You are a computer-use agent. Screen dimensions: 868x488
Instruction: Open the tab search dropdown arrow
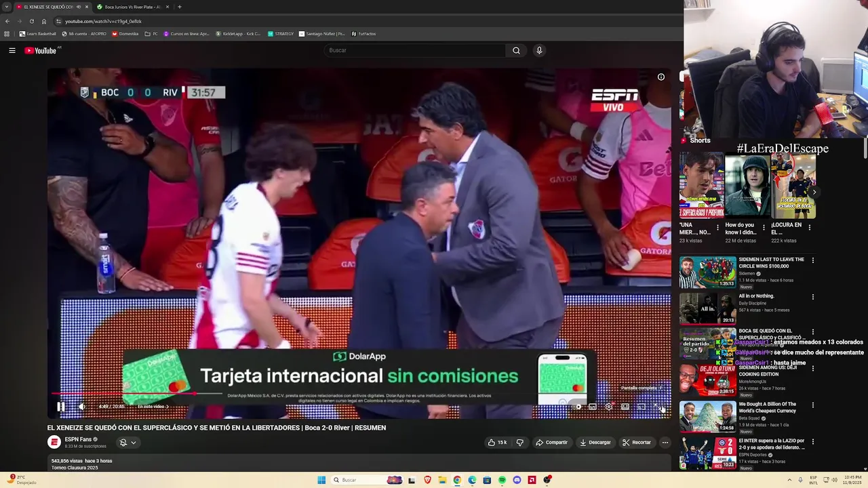coord(7,7)
